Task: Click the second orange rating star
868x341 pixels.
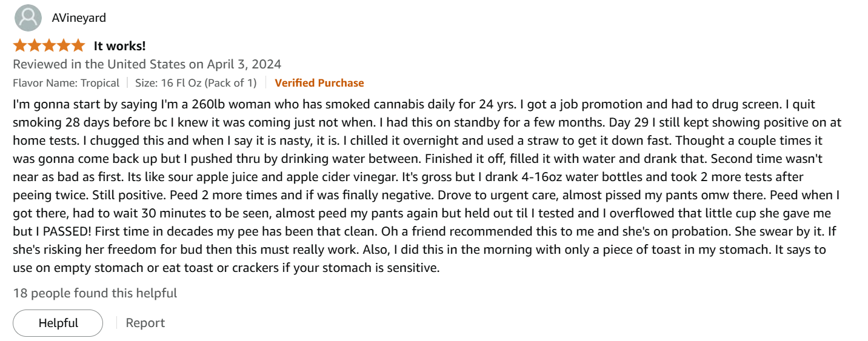Action: (35, 45)
